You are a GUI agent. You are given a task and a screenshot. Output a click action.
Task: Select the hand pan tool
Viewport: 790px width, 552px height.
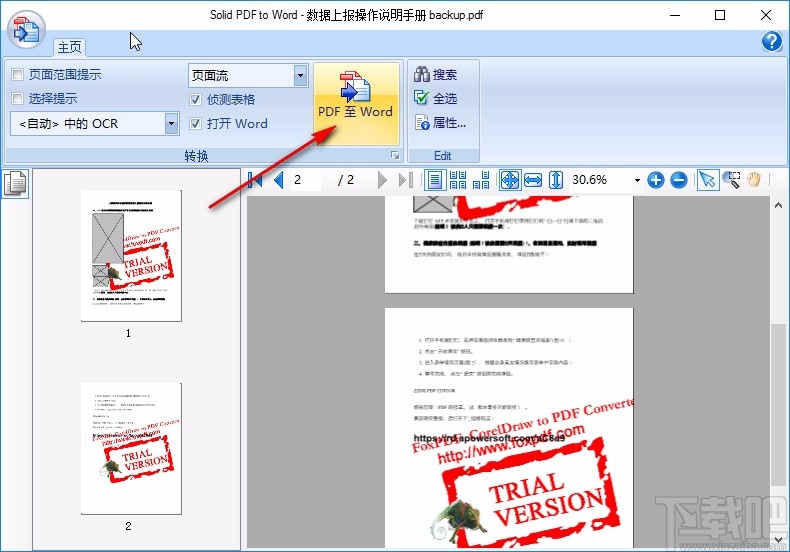tap(754, 180)
